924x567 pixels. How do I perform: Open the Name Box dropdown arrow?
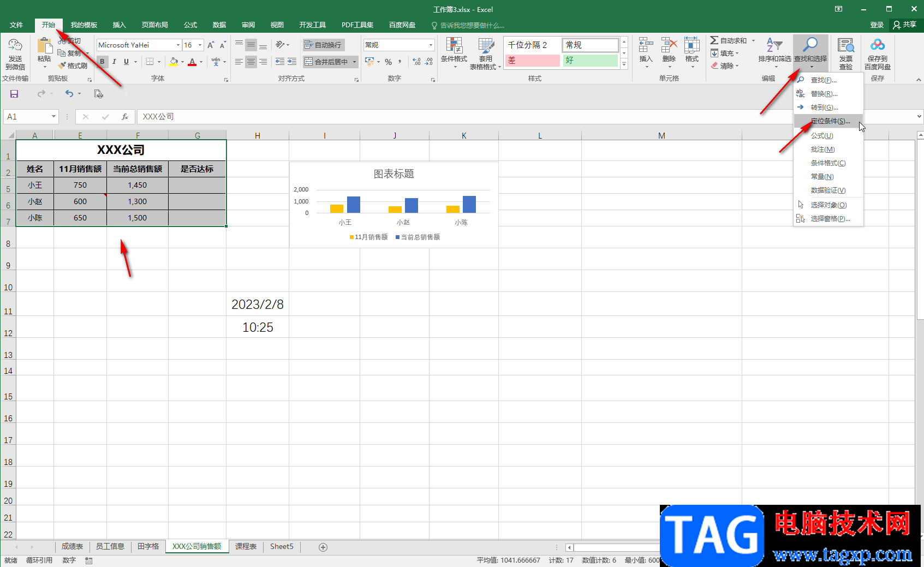coord(53,116)
